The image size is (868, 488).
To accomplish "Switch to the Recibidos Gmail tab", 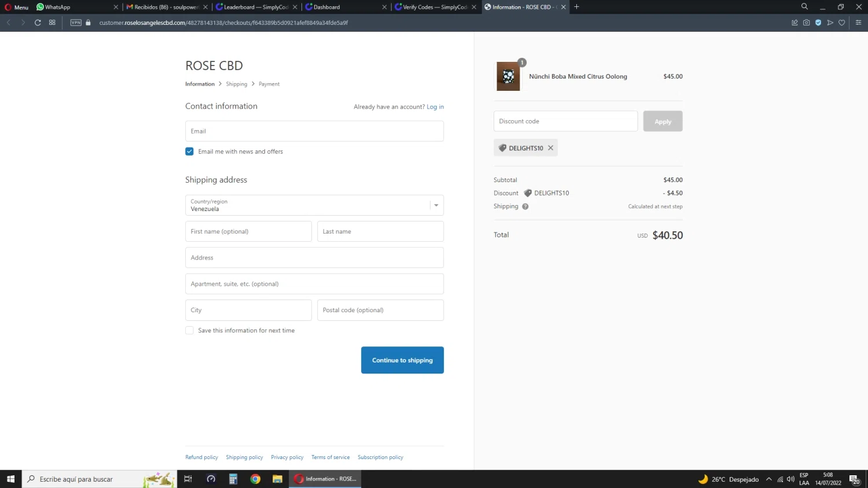I will click(165, 7).
